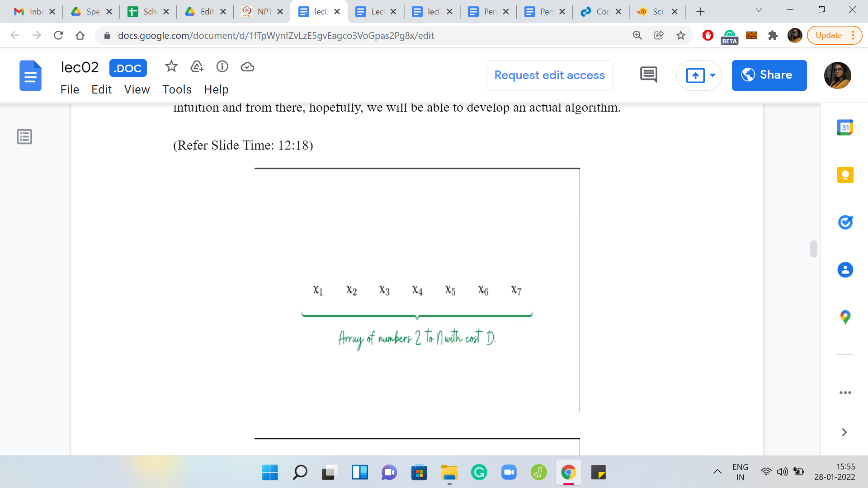Click the document vertical scrollbar thumb
This screenshot has width=868, height=488.
813,249
